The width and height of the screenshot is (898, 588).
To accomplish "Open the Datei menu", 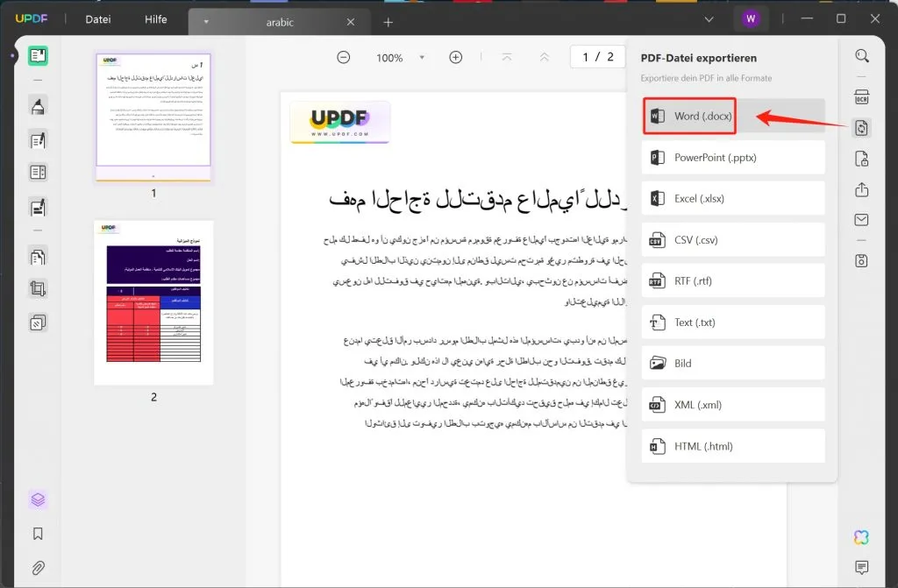I will click(97, 19).
